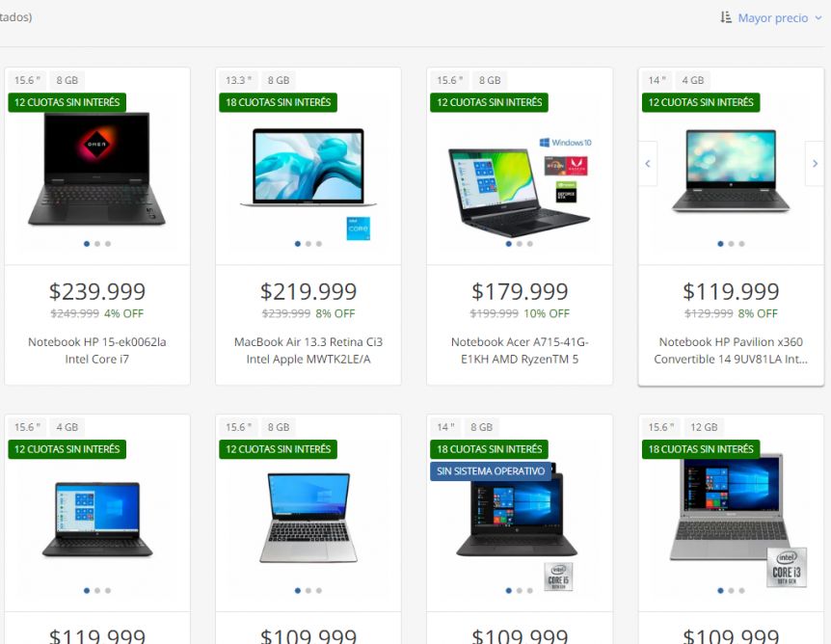
Task: Open MacBook Air 13.3 Retina Ci3 product link
Action: click(308, 350)
